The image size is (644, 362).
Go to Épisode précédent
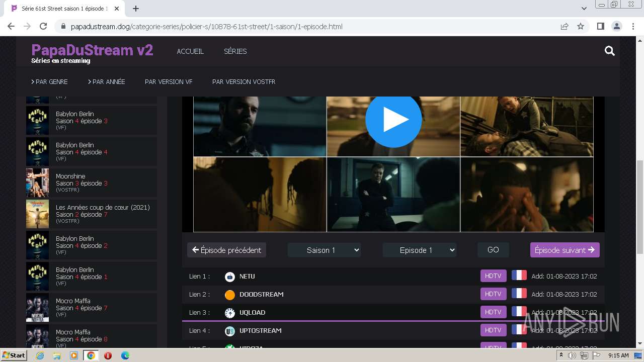coord(226,250)
